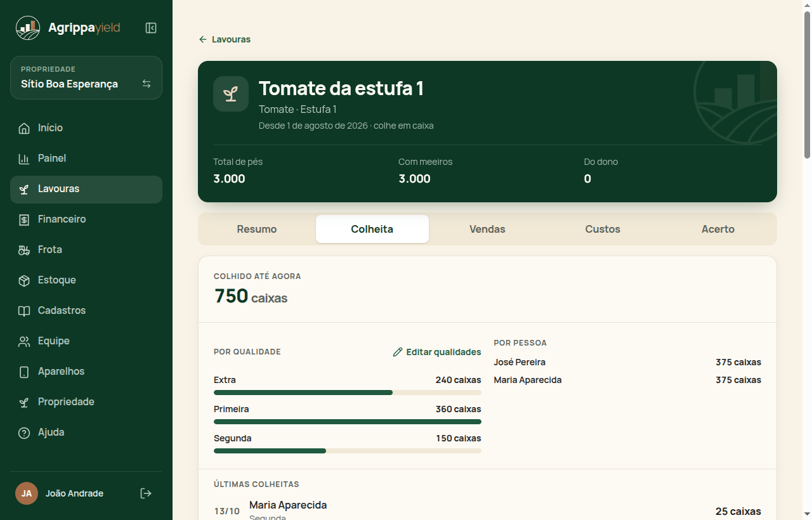Click the Agrippa Yield logo icon
Image resolution: width=812 pixels, height=520 pixels.
(x=27, y=28)
